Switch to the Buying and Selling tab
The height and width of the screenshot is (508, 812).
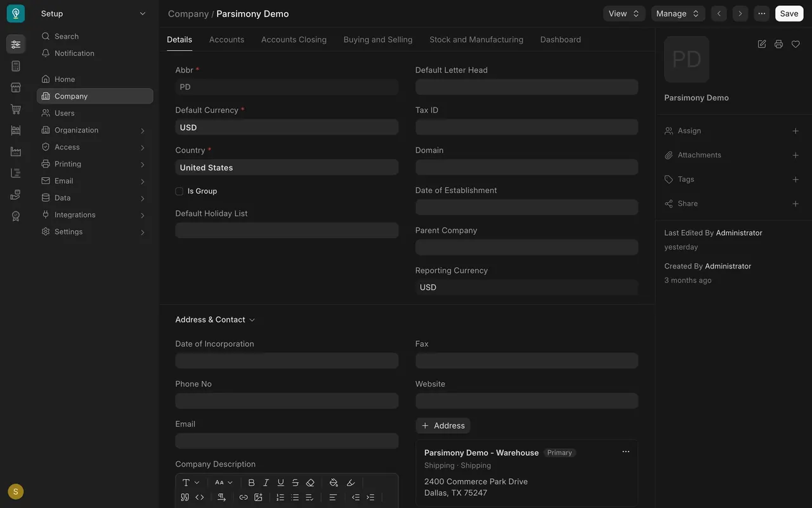(378, 39)
